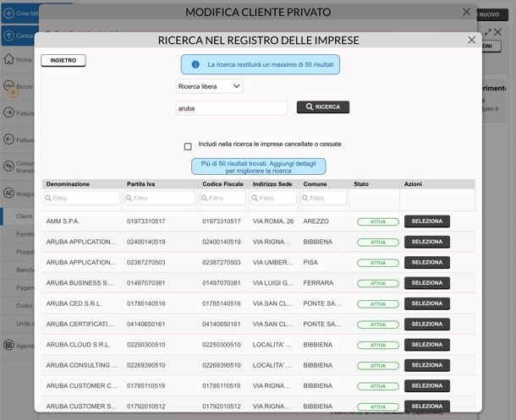Click the Denominazione filter field
516x420 pixels.
[82, 198]
